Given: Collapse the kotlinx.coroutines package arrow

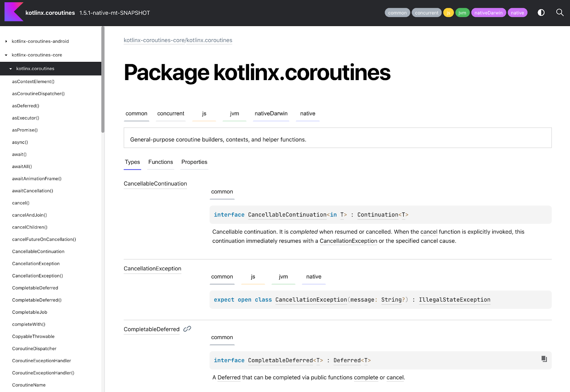Looking at the screenshot, I should pos(11,69).
